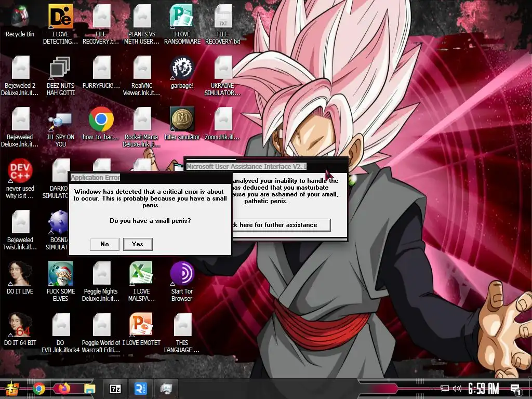Open the DEV C++ never used shortcut
This screenshot has height=399, width=532.
tap(20, 179)
